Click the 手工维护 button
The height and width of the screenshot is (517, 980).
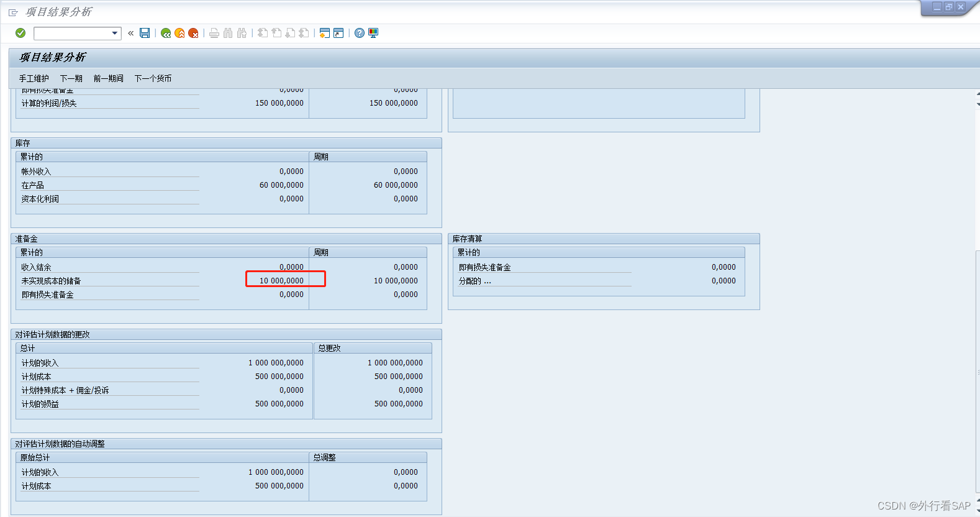(34, 78)
